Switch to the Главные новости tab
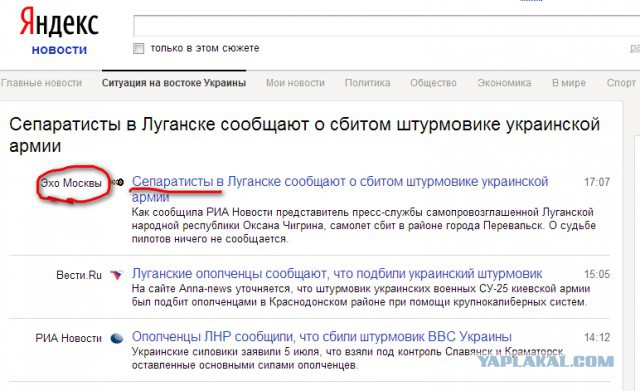 click(41, 83)
